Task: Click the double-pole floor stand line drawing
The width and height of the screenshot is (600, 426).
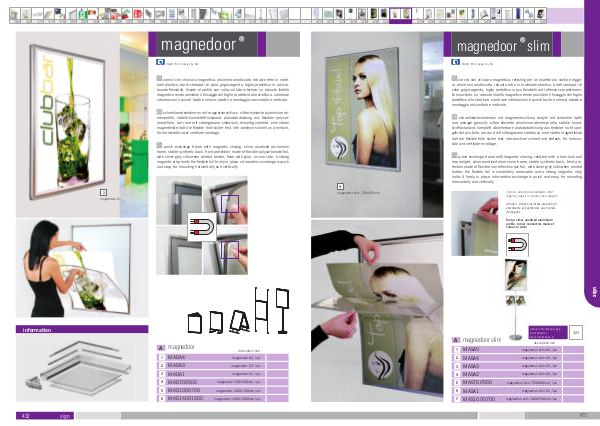Action: click(262, 310)
